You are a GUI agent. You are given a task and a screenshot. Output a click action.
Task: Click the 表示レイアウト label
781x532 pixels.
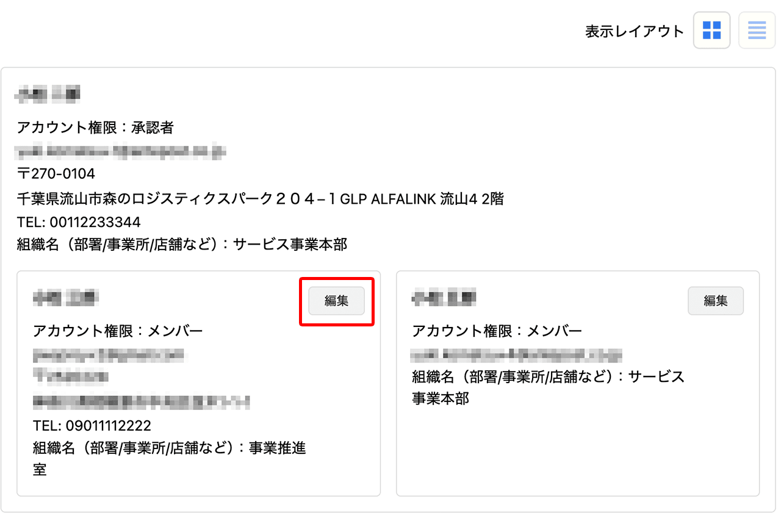point(635,32)
